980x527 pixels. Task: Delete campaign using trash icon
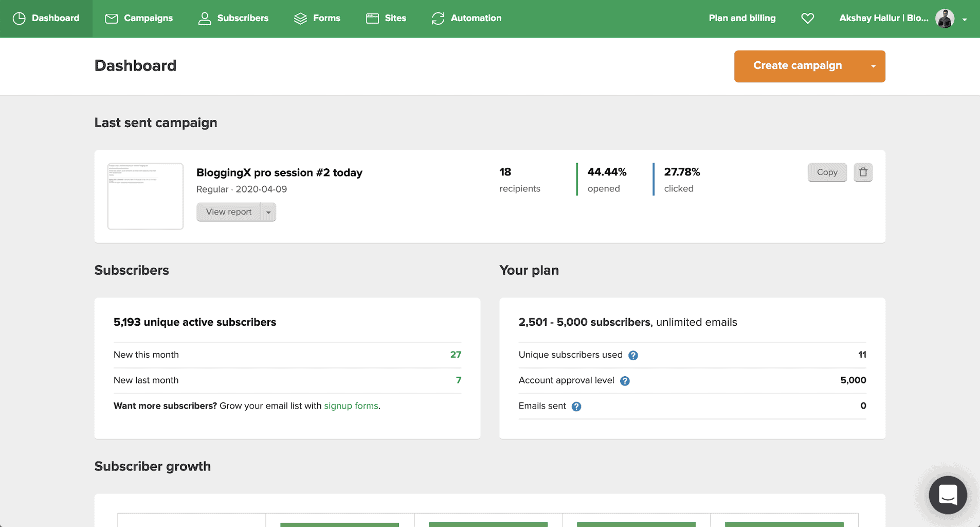(x=863, y=172)
